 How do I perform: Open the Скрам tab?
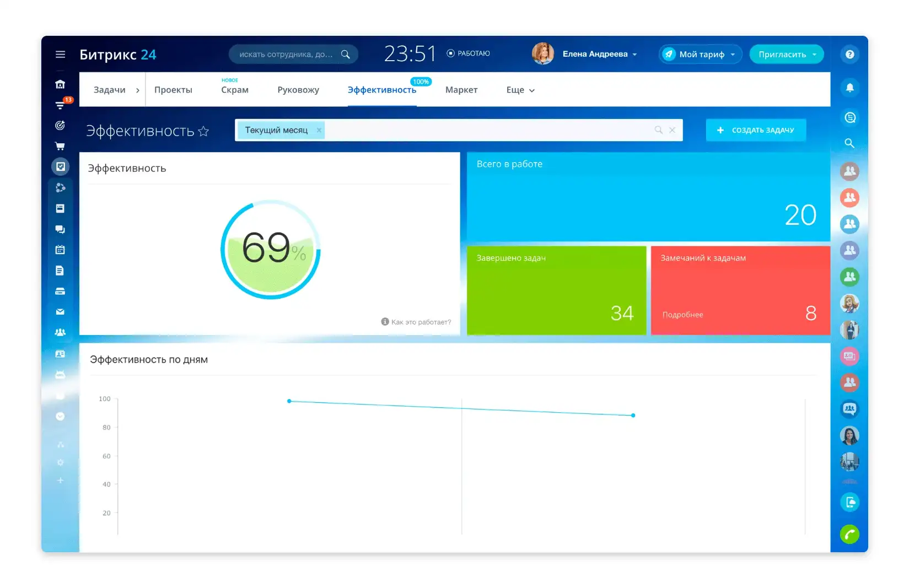tap(235, 90)
